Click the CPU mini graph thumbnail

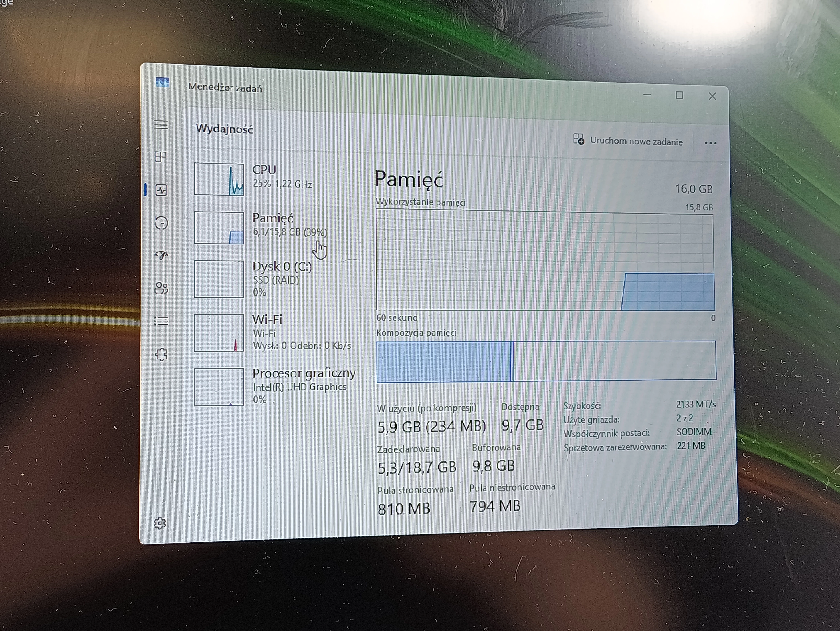point(219,179)
